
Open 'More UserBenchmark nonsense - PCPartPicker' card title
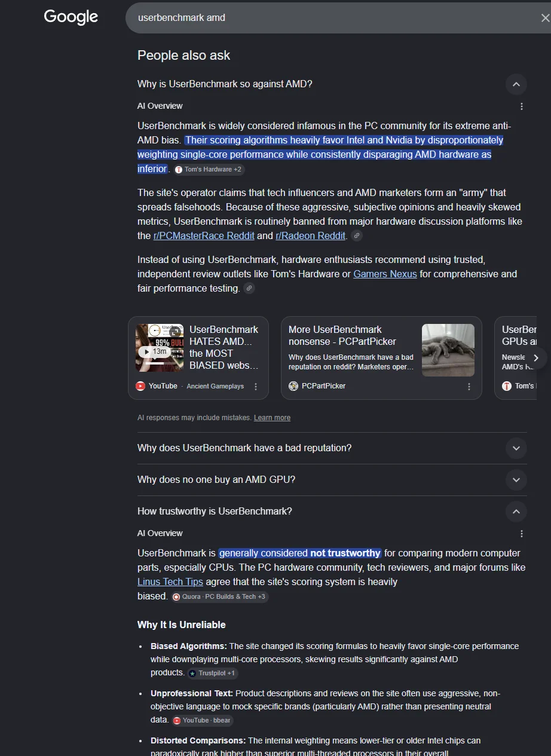tap(342, 335)
